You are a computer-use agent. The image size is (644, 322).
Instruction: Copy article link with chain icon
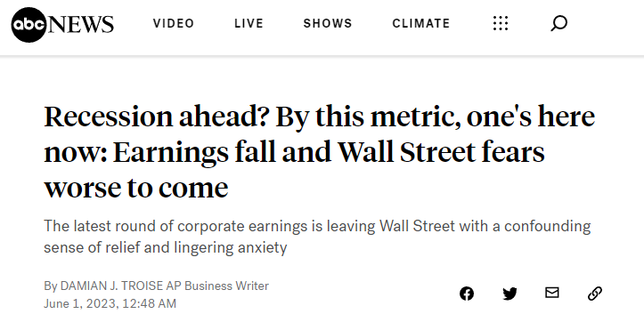coord(595,294)
